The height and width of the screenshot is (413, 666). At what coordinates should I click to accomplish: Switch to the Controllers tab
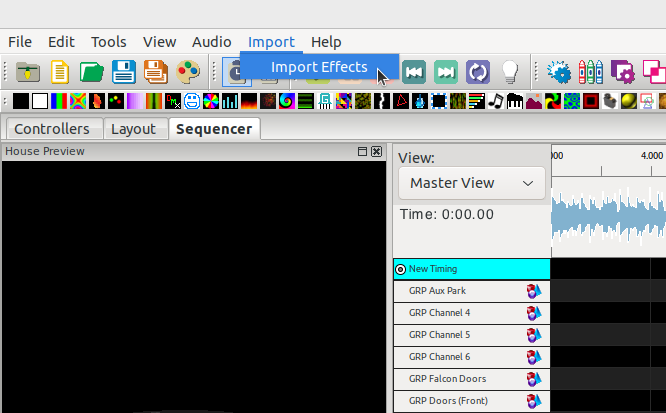point(51,129)
